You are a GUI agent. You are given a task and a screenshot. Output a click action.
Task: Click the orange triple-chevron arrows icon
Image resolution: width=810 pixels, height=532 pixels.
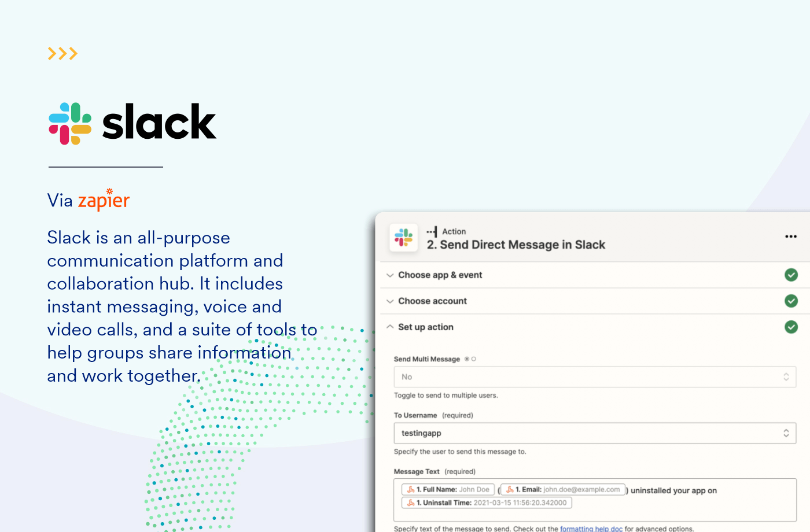(62, 54)
